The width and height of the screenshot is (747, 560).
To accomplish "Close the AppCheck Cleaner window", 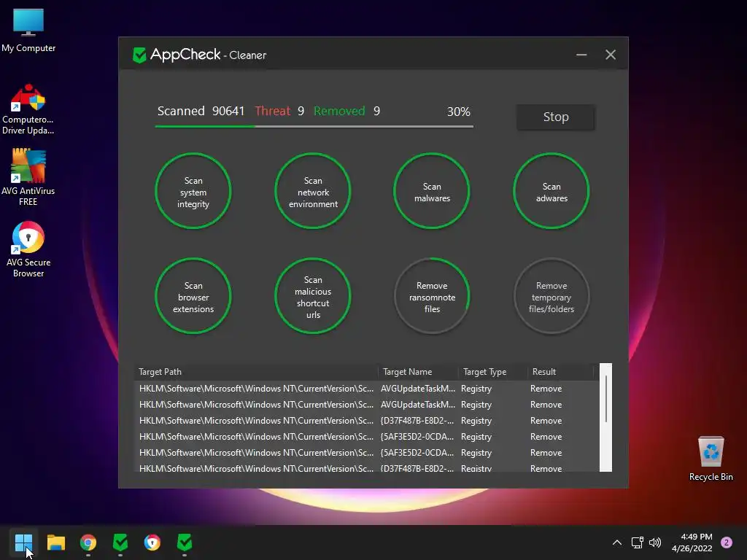I will (611, 55).
